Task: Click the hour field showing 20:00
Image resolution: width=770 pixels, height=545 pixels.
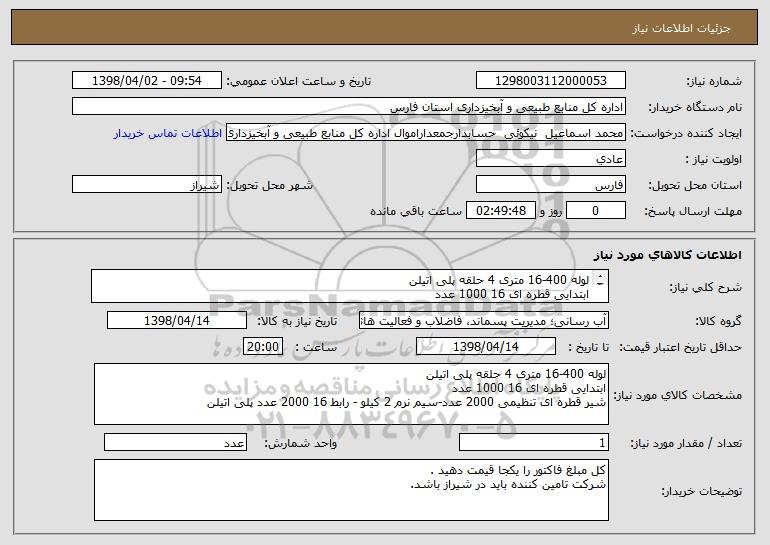Action: pos(263,346)
